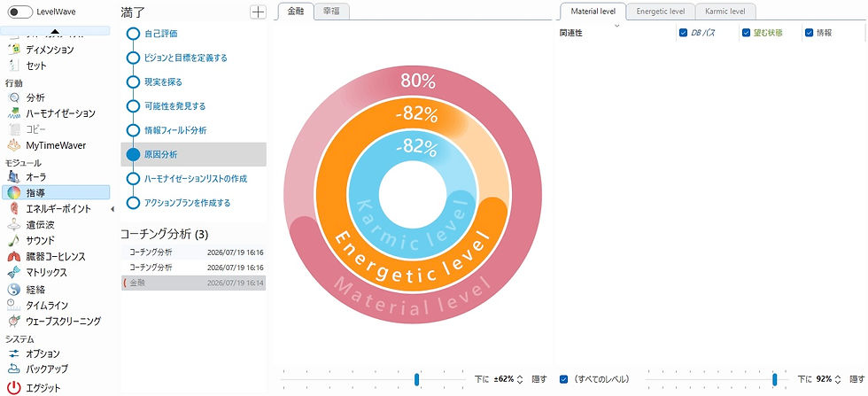Image resolution: width=868 pixels, height=396 pixels.
Task: Switch to the 幸福 tab
Action: [x=331, y=12]
